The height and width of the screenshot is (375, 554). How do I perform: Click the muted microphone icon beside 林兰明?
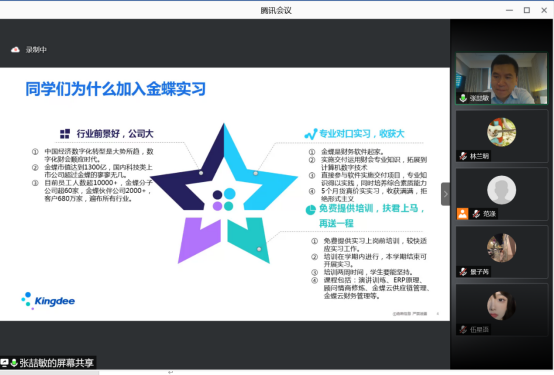[x=463, y=156]
